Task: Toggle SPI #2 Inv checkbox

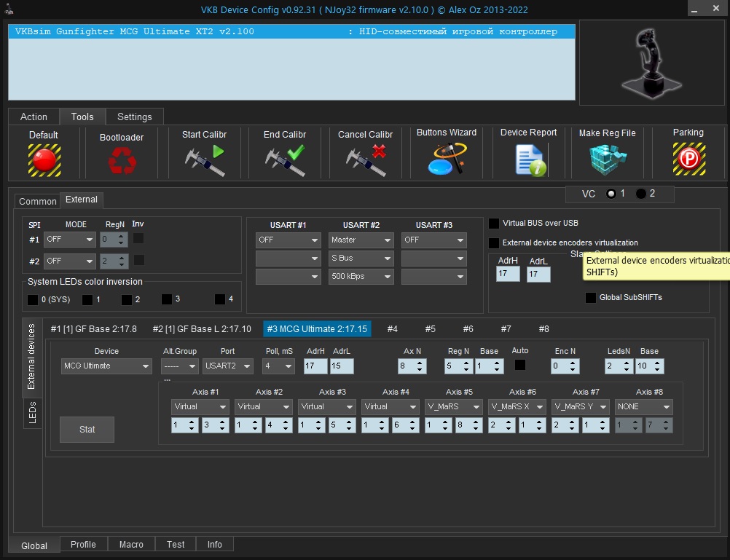Action: click(x=138, y=260)
